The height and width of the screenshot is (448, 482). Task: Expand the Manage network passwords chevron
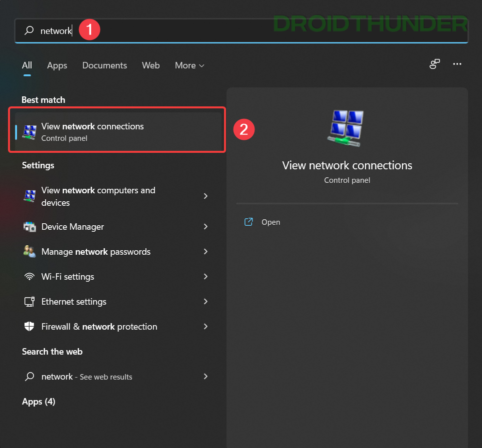(205, 252)
